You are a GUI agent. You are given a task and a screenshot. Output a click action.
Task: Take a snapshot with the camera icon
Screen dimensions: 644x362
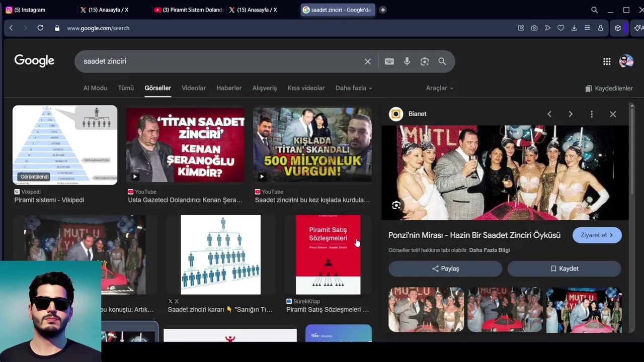pos(534,28)
